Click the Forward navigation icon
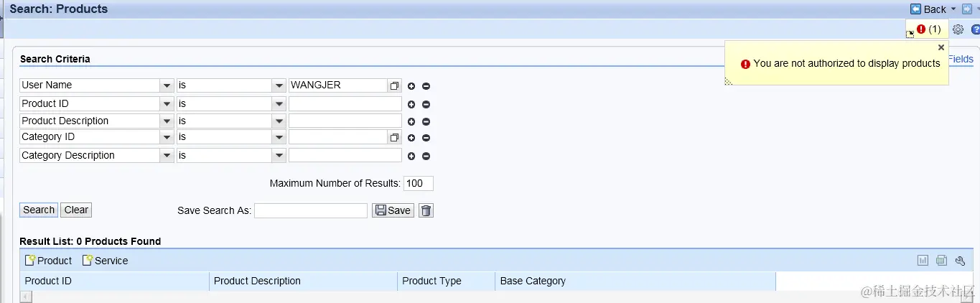 966,9
